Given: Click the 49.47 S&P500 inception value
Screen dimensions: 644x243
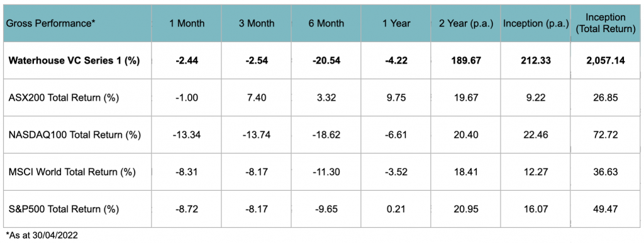Looking at the screenshot, I should [606, 209].
